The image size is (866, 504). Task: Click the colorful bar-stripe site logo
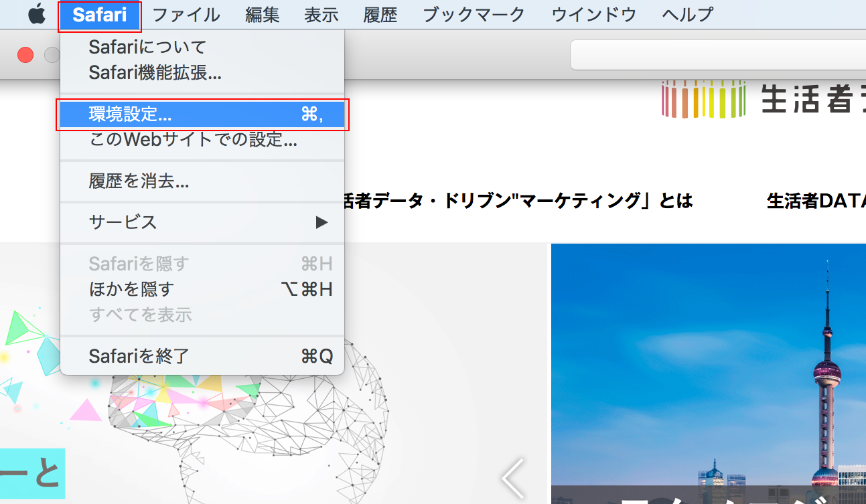703,99
